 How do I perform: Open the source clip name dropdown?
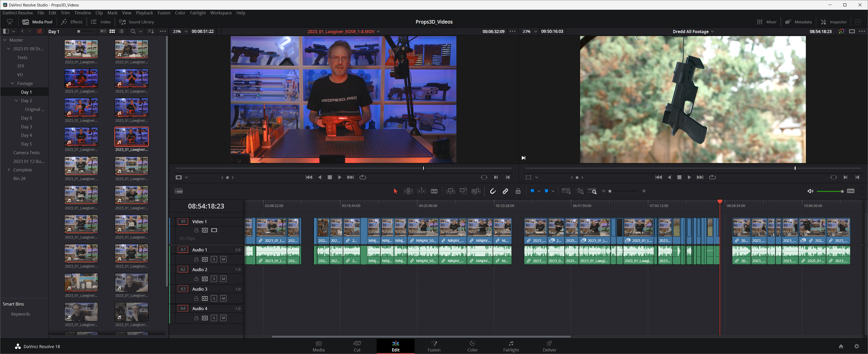378,31
